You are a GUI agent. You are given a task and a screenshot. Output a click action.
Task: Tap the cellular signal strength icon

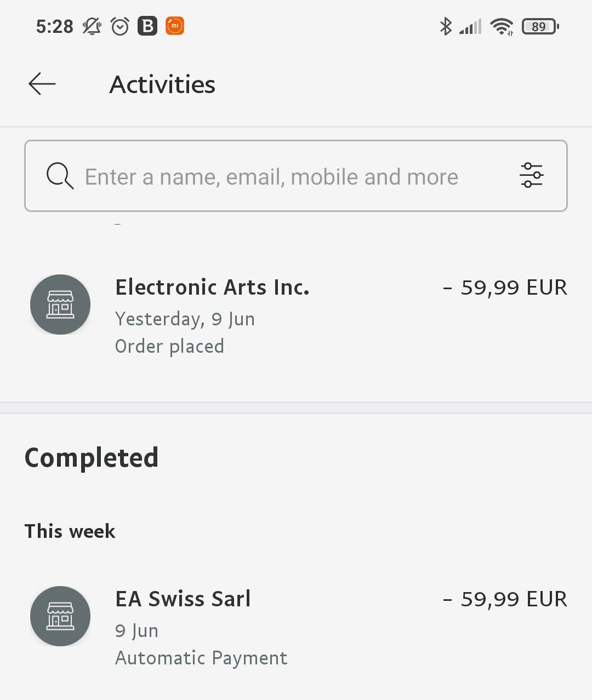(470, 26)
